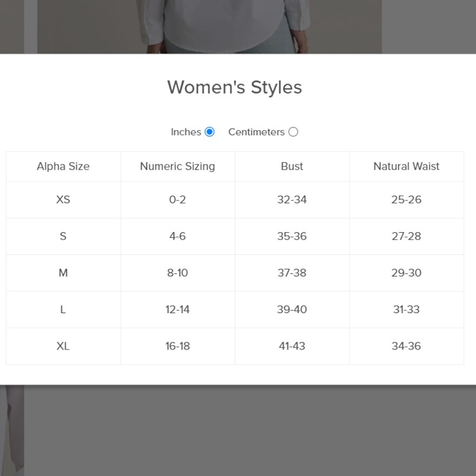Screen dimensions: 476x476
Task: Click the 41-43 bust measurement cell
Action: pos(292,346)
